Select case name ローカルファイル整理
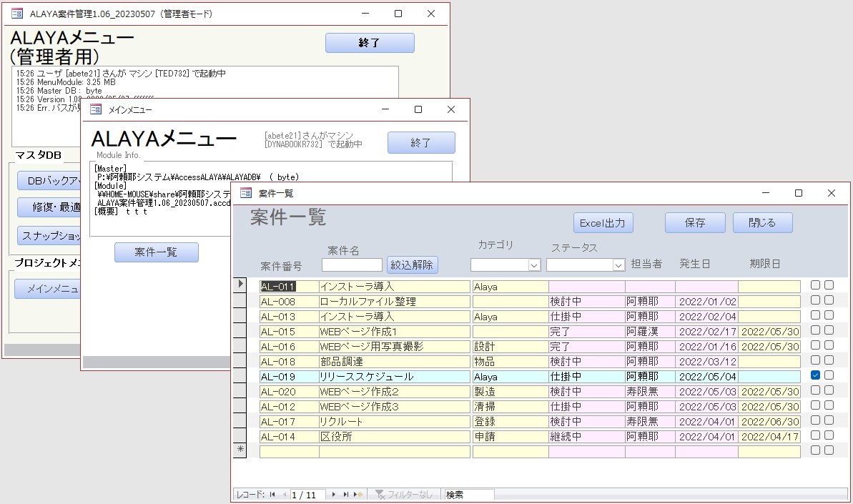853x504 pixels. click(395, 302)
